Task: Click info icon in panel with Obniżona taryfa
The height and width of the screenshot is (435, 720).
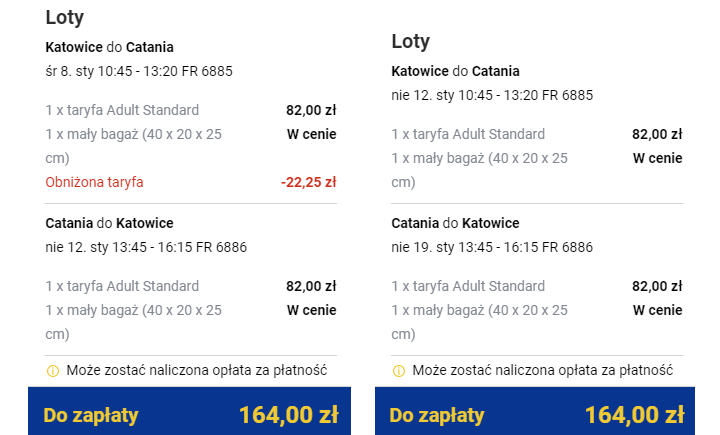Action: [x=53, y=371]
